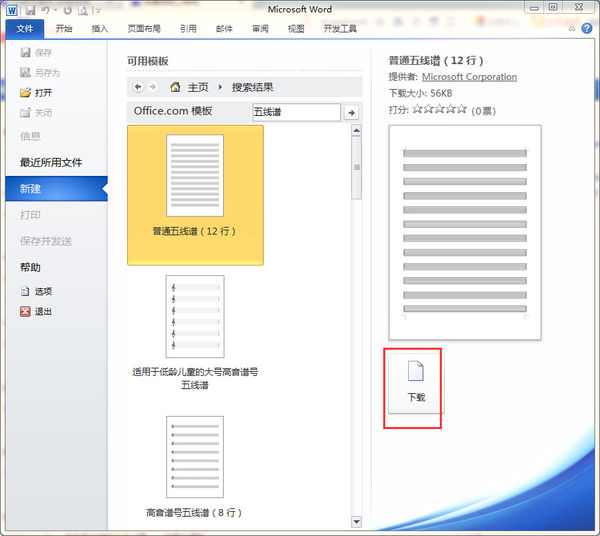The height and width of the screenshot is (536, 600).
Task: Click 退出 to exit Word
Action: pos(36,311)
